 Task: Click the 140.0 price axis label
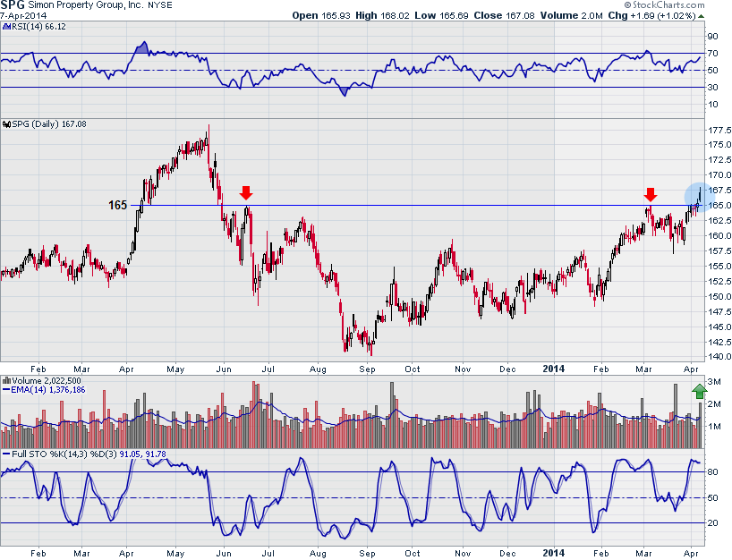coord(719,357)
